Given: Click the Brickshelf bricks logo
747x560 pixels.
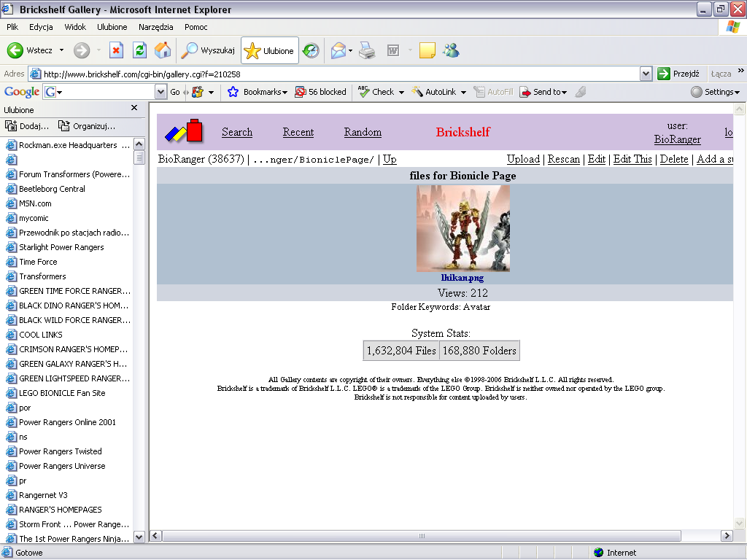Looking at the screenshot, I should [x=184, y=131].
